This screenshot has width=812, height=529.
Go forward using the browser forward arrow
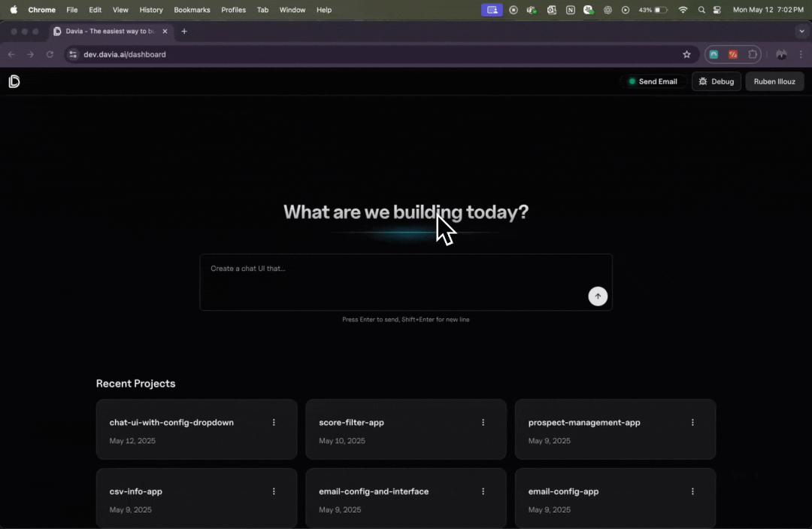[31, 54]
